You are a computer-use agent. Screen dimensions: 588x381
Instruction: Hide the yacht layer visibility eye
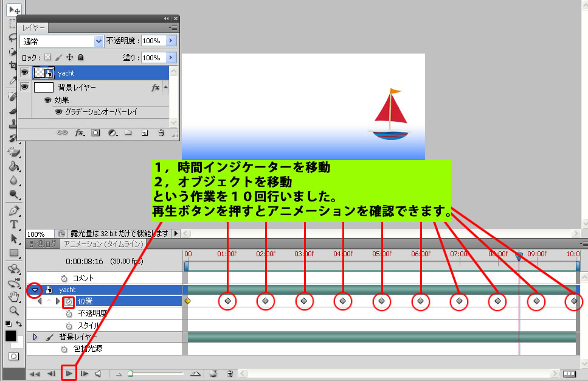point(24,72)
